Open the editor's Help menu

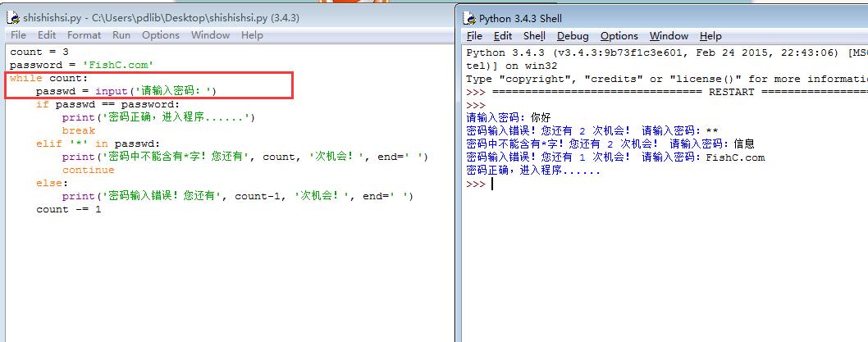tap(252, 35)
